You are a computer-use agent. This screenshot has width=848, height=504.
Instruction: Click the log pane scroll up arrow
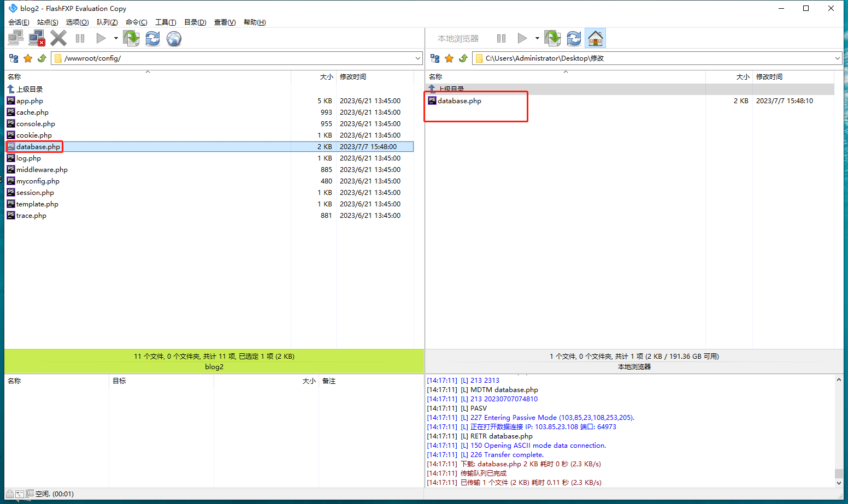(x=839, y=380)
